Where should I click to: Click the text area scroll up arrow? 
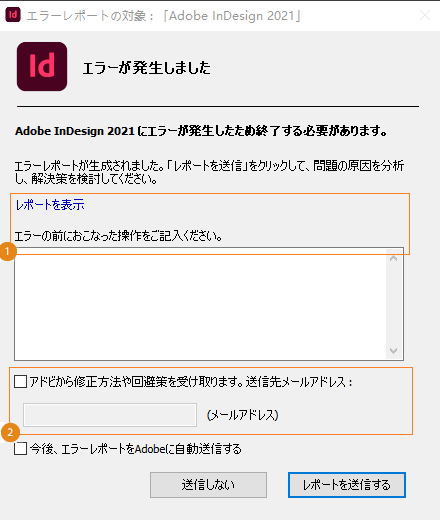tap(394, 258)
